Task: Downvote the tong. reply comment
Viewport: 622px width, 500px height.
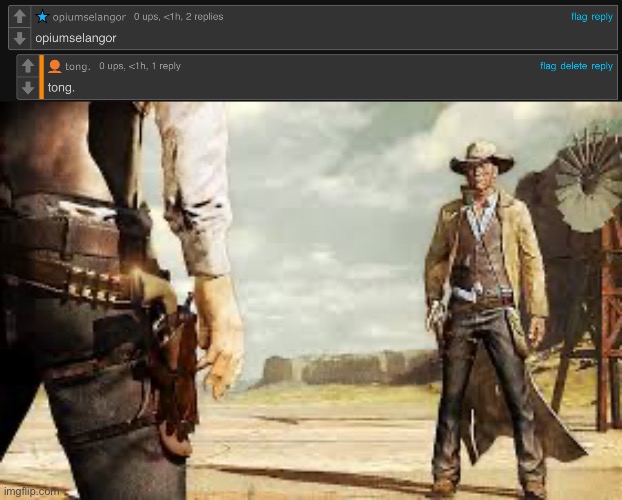Action: pos(28,87)
